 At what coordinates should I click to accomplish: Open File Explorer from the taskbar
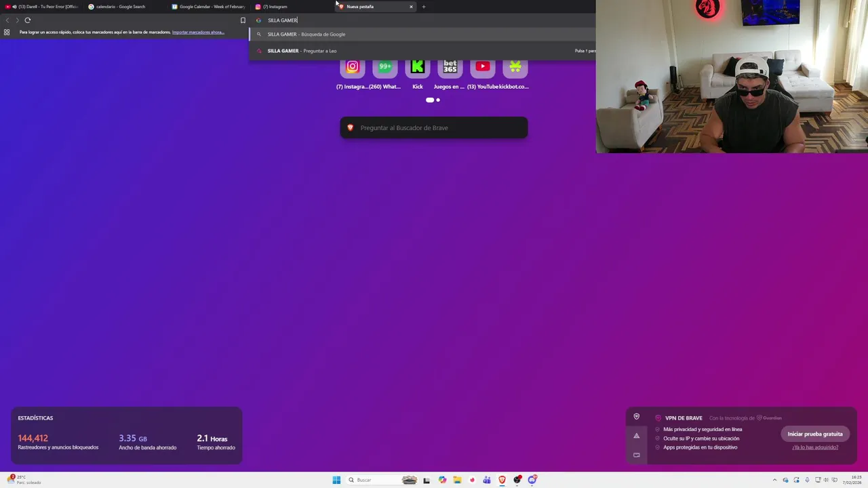pyautogui.click(x=457, y=480)
